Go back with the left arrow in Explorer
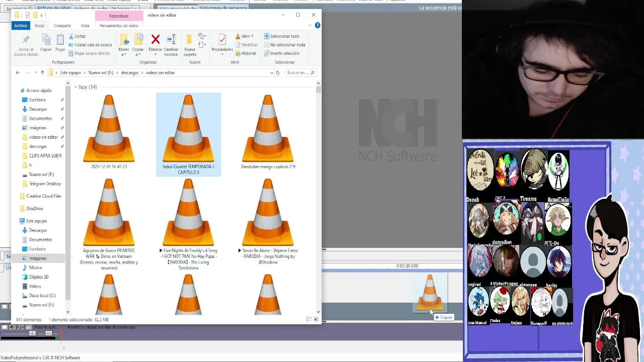Screen dimensions: 644x362 point(18,72)
